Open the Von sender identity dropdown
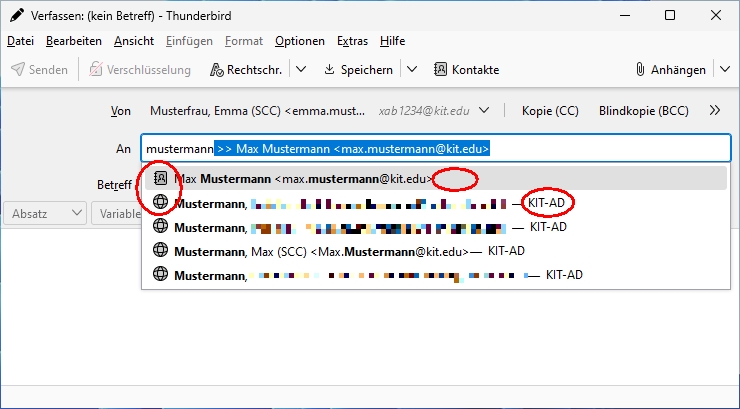Viewport: 740px width, 409px height. point(484,111)
